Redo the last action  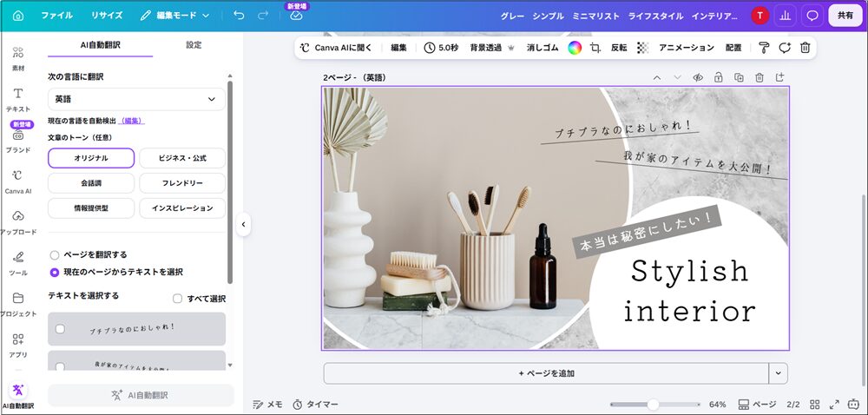click(263, 16)
